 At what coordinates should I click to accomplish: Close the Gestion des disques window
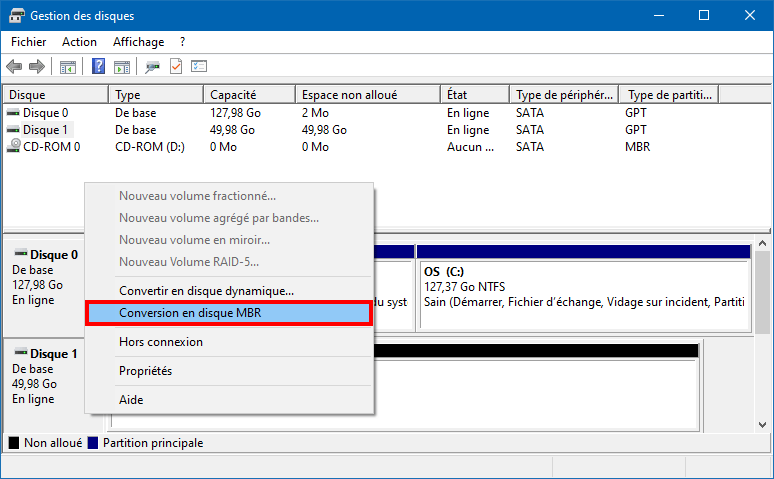[x=750, y=15]
